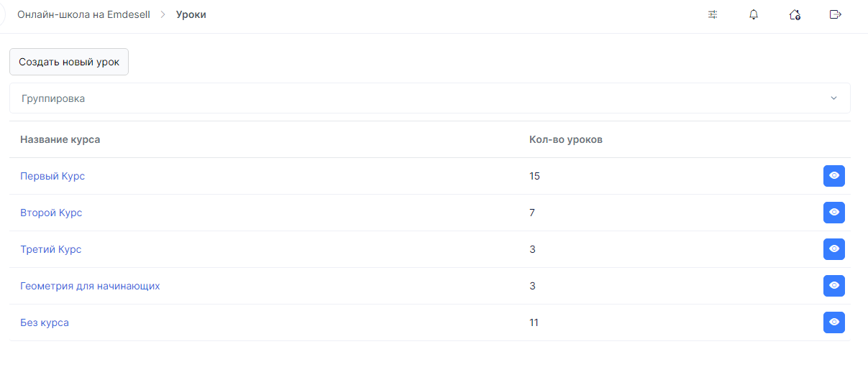Show Геометрия для начинающих via eye icon
Viewport: 868px width, 367px height.
(834, 286)
